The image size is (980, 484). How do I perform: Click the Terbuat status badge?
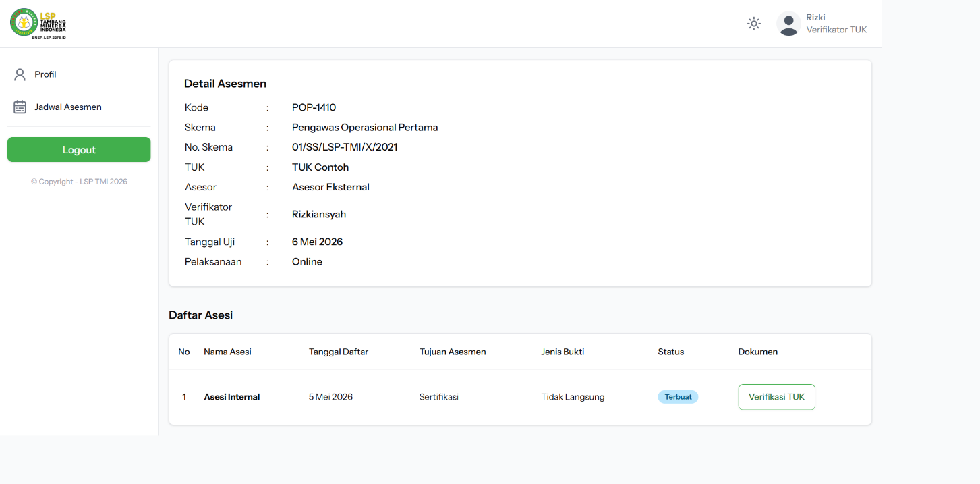(678, 397)
